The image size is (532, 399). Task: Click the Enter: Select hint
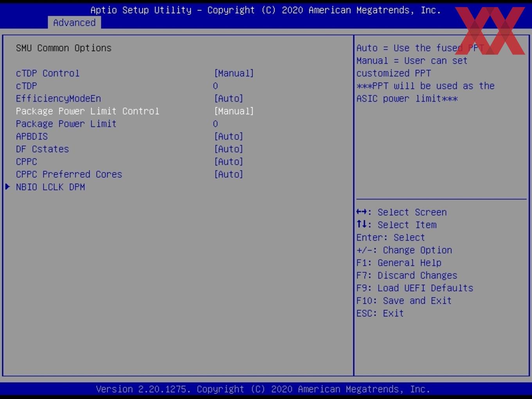point(390,237)
